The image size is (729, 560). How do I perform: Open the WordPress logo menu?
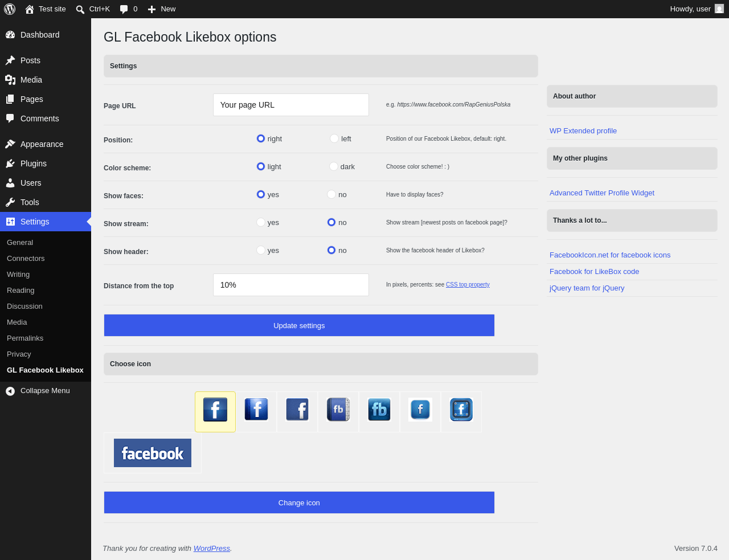10,9
